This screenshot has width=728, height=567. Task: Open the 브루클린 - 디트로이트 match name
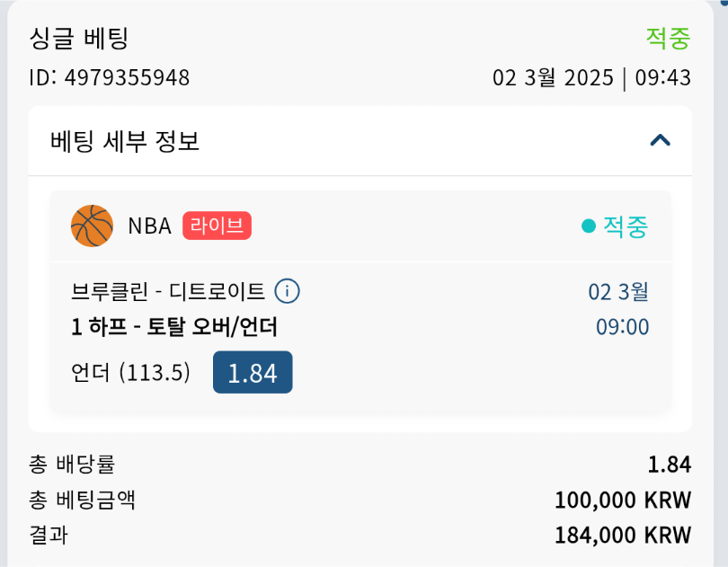[168, 292]
